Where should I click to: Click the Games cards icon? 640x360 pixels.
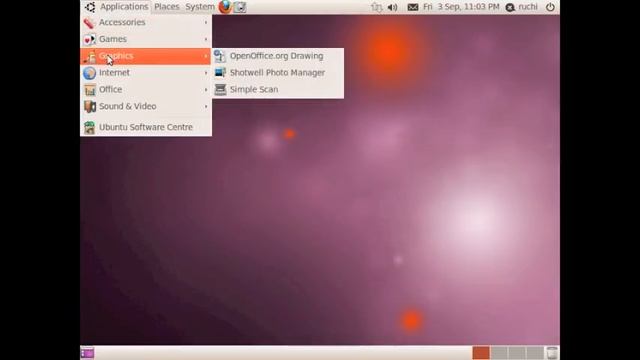[89, 40]
